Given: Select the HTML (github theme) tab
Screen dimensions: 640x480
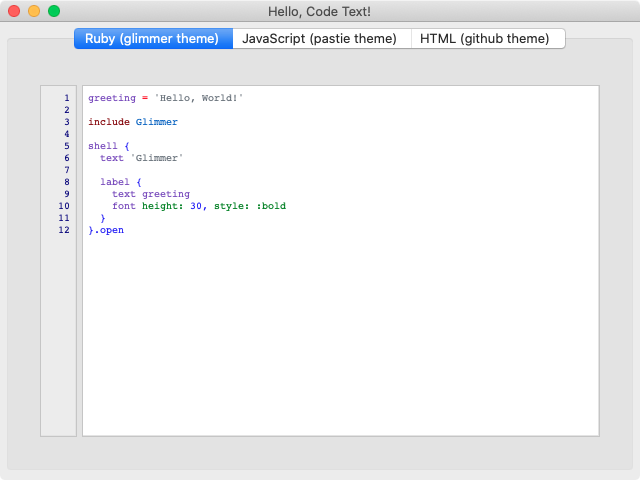Looking at the screenshot, I should 488,39.
